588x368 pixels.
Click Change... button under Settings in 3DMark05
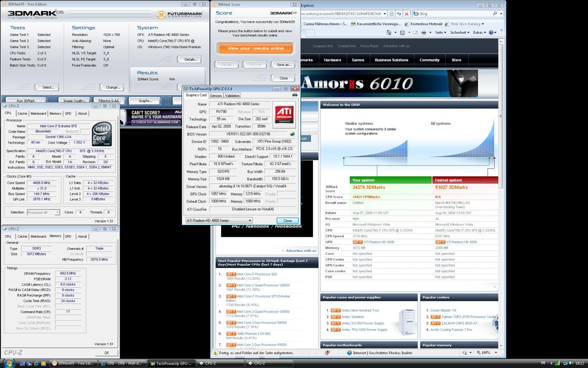pos(113,88)
